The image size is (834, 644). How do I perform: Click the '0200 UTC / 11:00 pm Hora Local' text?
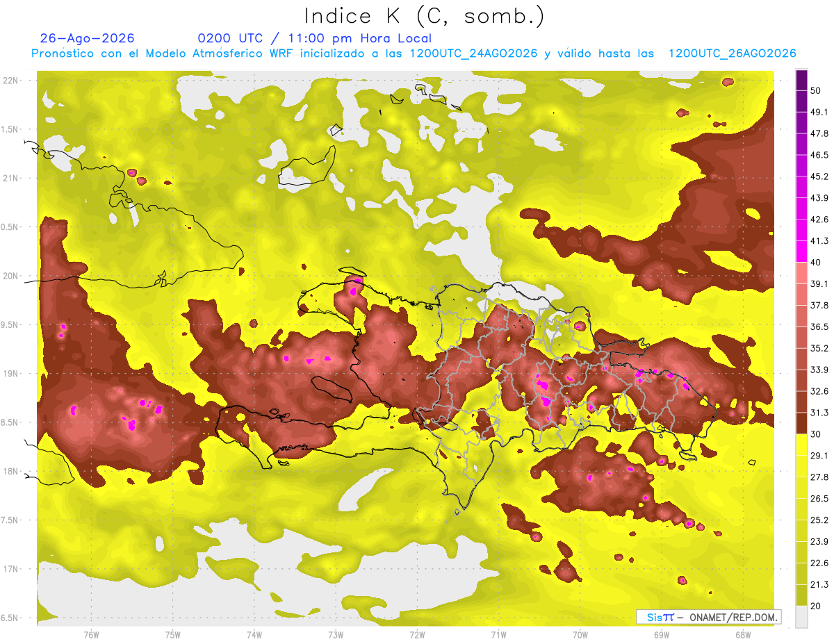click(x=315, y=38)
